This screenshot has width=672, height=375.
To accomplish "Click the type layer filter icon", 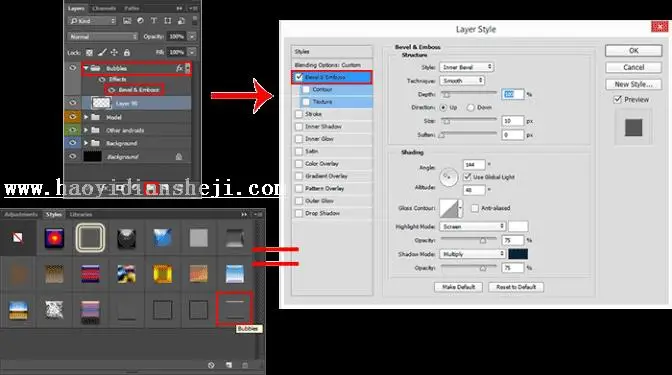I will point(153,21).
